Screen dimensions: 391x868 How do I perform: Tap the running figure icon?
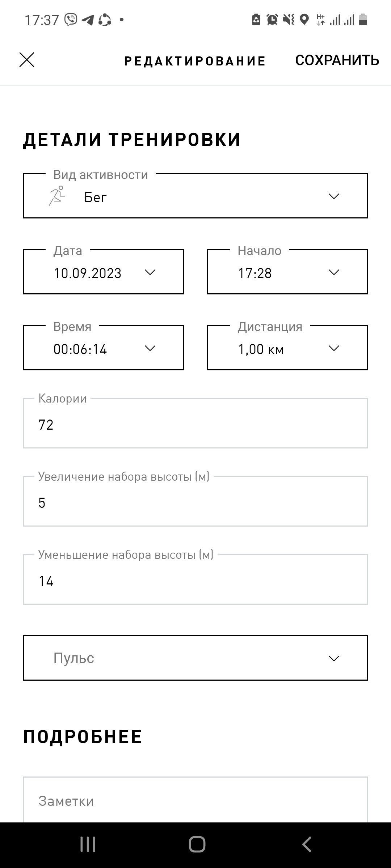click(x=57, y=196)
